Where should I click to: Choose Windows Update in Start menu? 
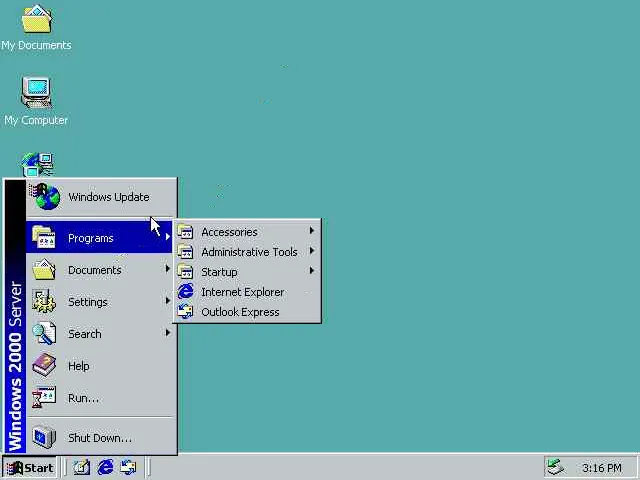[101, 197]
